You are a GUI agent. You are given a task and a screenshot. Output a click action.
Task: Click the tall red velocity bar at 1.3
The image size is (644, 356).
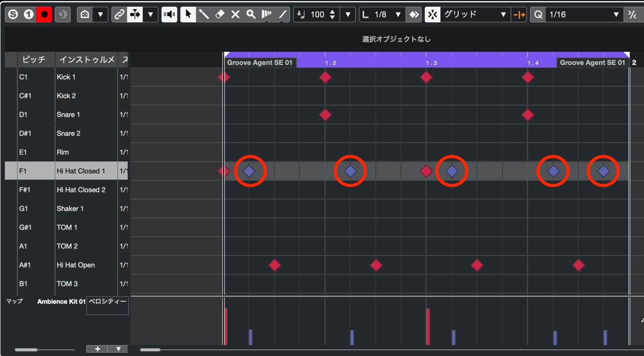coord(428,326)
